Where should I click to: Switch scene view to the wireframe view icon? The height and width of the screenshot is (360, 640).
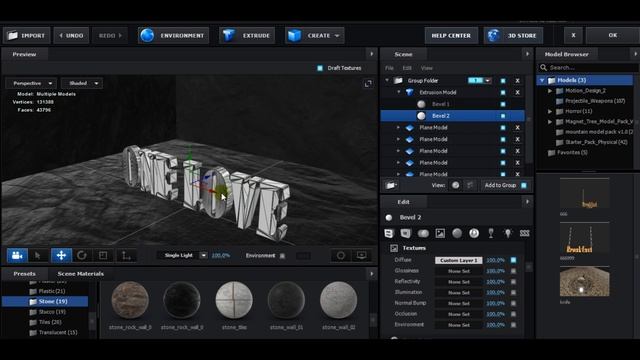(470, 185)
